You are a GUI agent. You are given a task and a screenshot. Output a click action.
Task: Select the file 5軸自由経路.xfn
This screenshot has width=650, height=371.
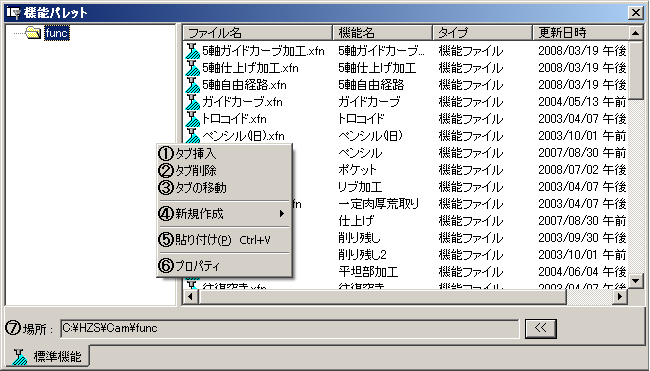coord(244,85)
